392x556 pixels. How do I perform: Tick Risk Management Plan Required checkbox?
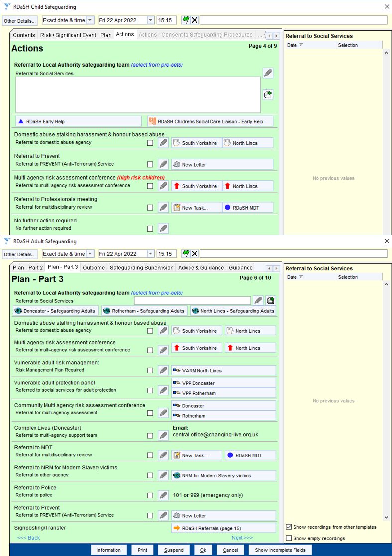click(x=150, y=370)
